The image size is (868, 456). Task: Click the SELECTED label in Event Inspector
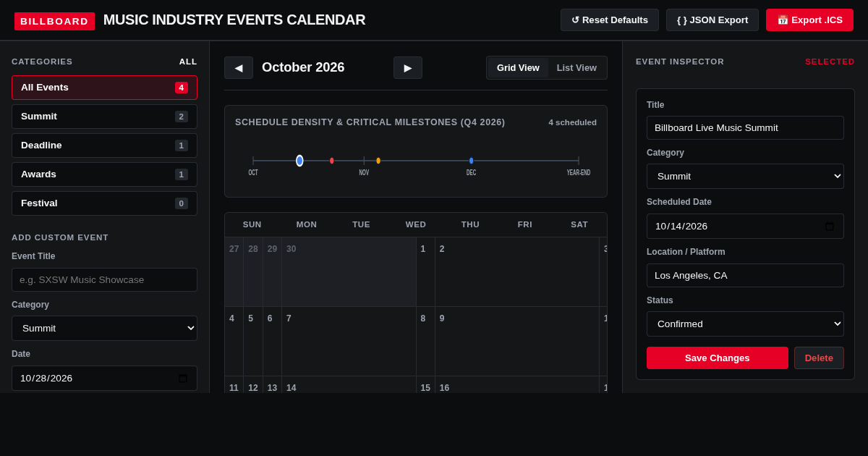click(830, 62)
